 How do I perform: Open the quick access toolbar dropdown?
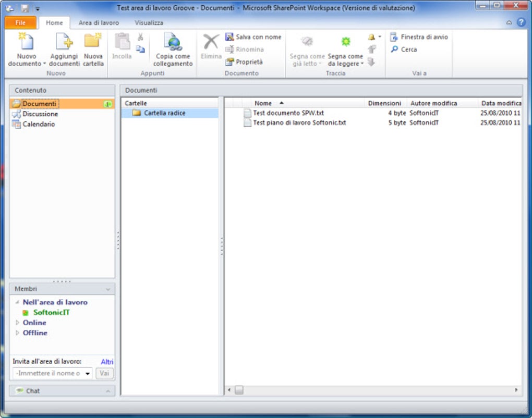(38, 8)
